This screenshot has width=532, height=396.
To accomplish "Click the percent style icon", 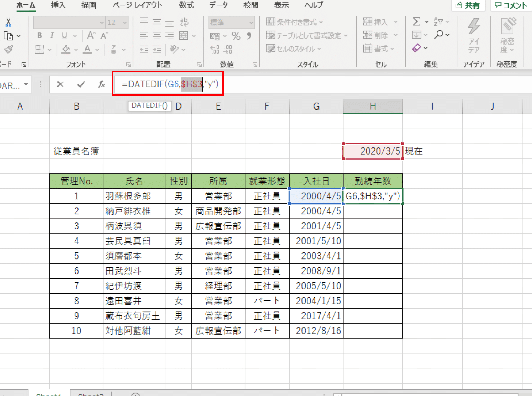I will click(236, 36).
